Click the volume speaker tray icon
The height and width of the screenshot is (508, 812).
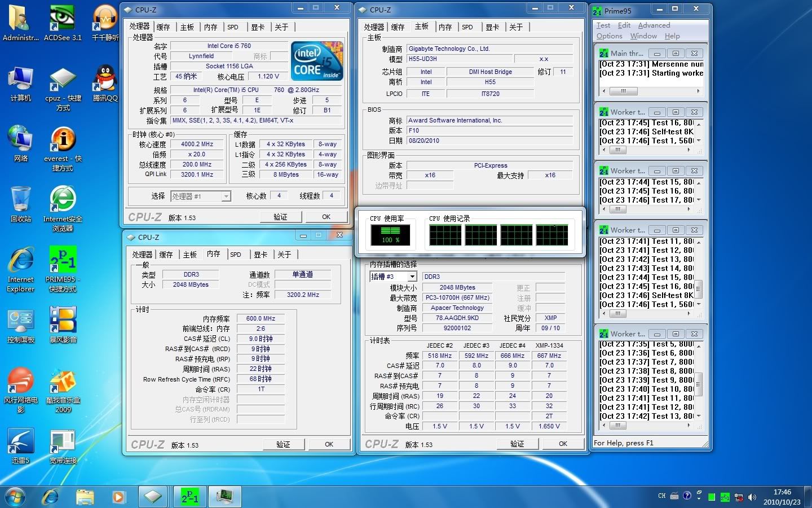tap(752, 497)
